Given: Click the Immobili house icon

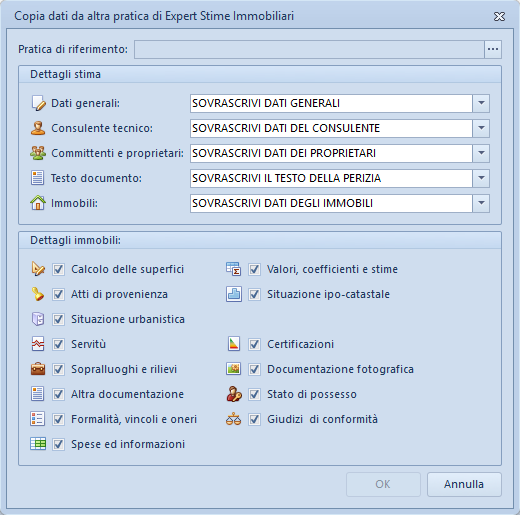Looking at the screenshot, I should pyautogui.click(x=38, y=203).
